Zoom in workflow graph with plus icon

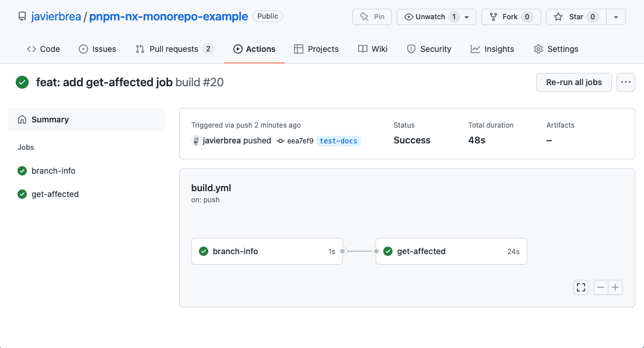(615, 287)
